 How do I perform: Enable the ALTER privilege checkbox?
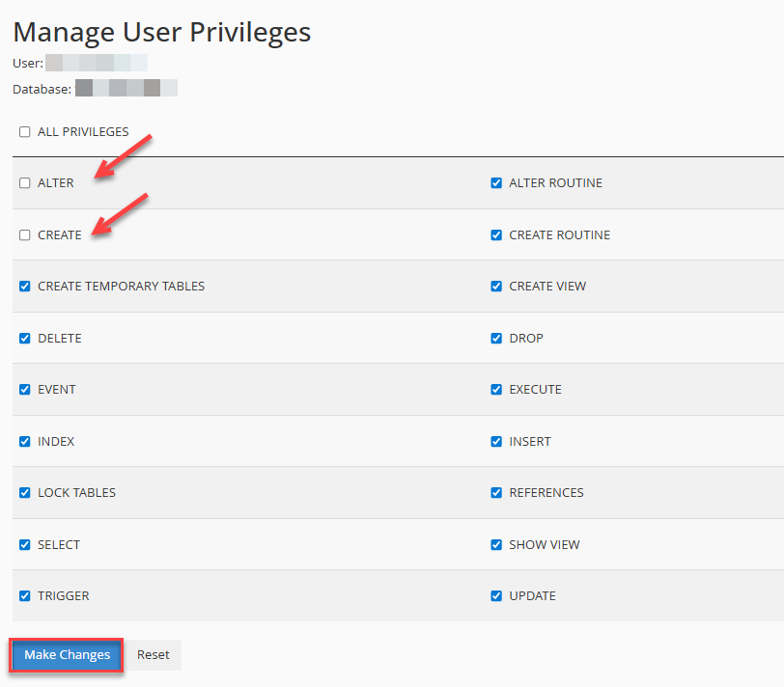[24, 183]
